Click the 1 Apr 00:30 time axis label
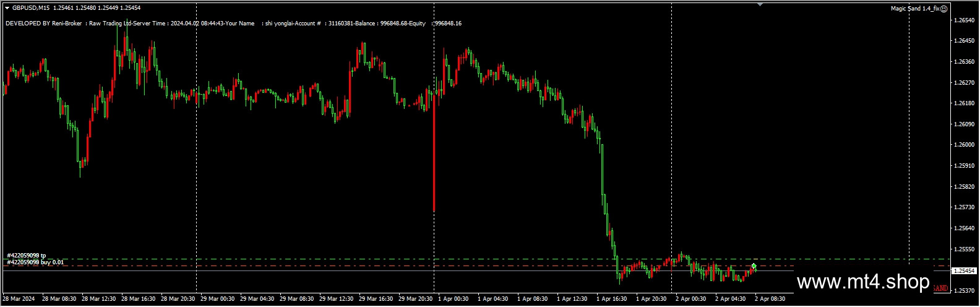The image size is (980, 307). tap(453, 299)
